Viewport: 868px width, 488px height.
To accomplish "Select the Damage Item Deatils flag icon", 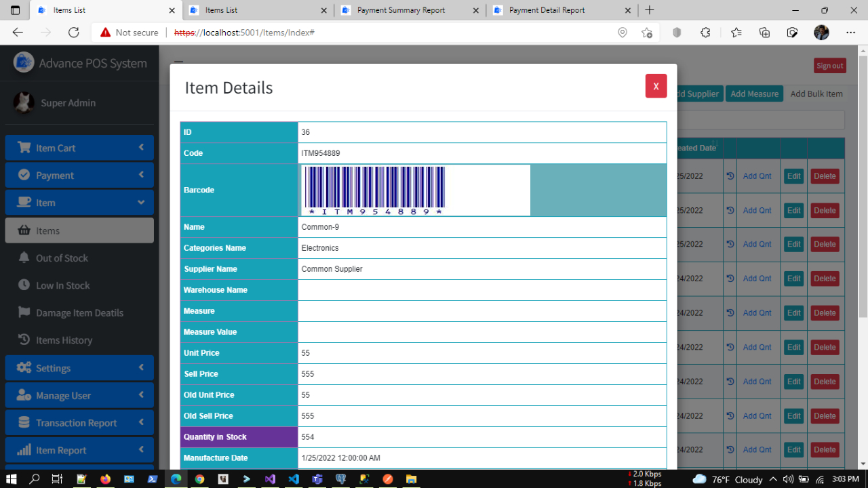I will 23,312.
